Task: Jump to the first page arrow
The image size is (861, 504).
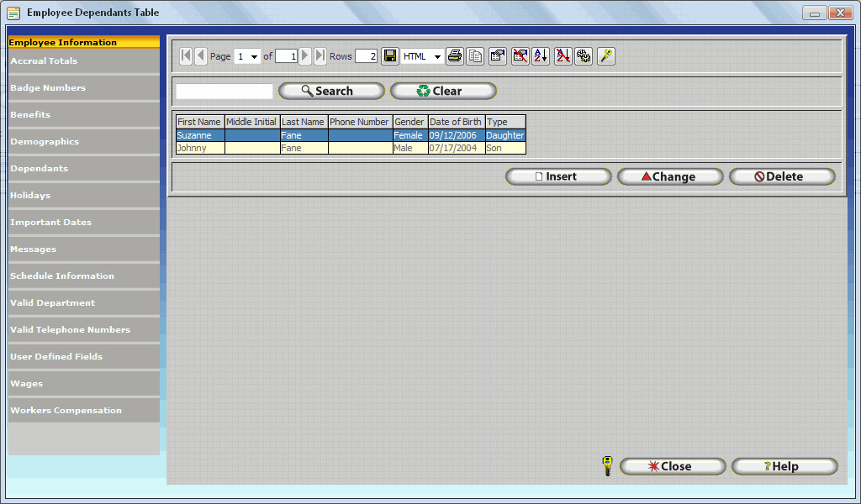Action: [x=187, y=56]
